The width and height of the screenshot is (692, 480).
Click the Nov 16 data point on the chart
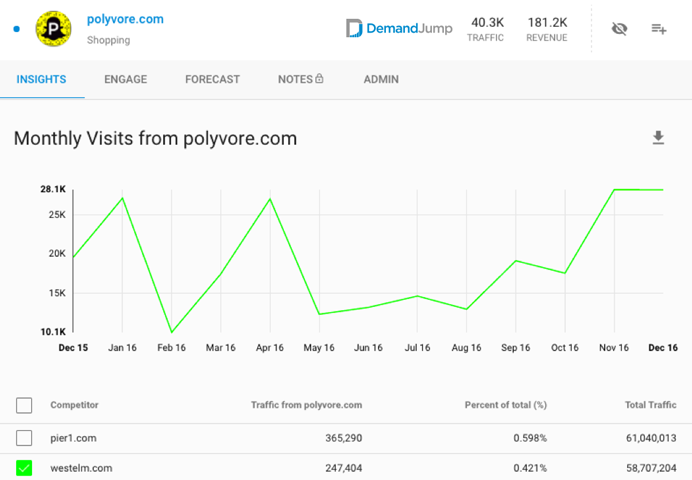(614, 190)
